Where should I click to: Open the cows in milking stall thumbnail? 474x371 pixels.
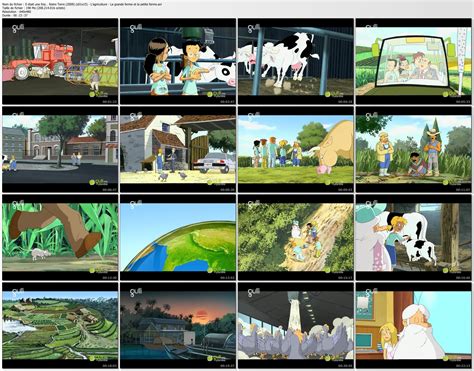296,61
